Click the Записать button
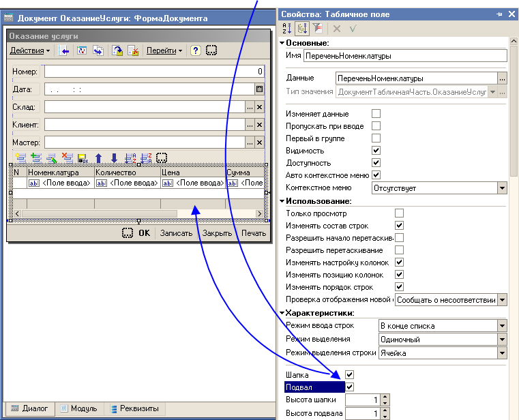519x420 pixels. click(x=177, y=233)
